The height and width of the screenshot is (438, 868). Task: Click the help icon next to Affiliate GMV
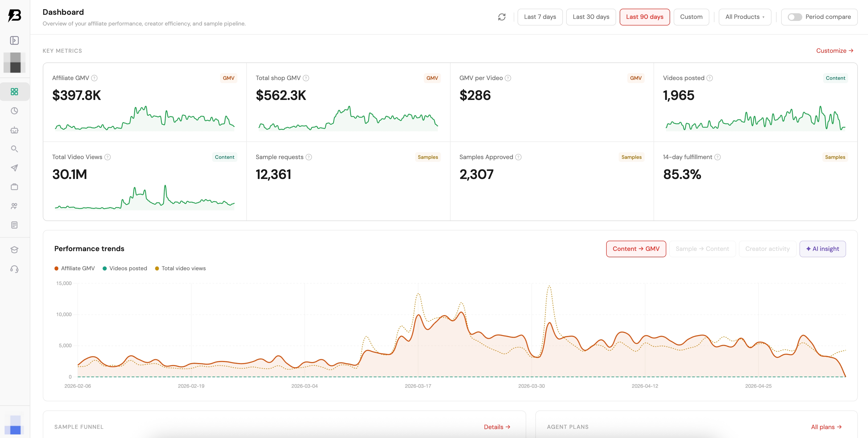click(x=94, y=78)
